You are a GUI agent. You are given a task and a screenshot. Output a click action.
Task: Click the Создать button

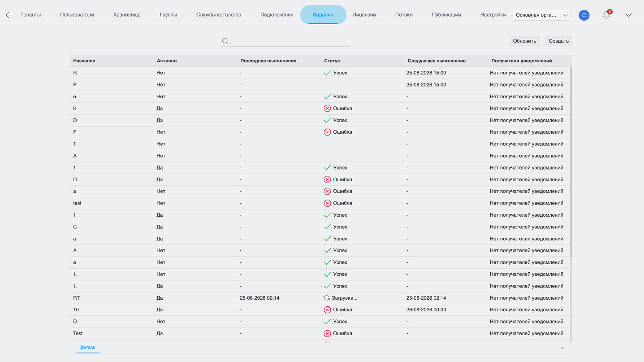click(x=559, y=41)
